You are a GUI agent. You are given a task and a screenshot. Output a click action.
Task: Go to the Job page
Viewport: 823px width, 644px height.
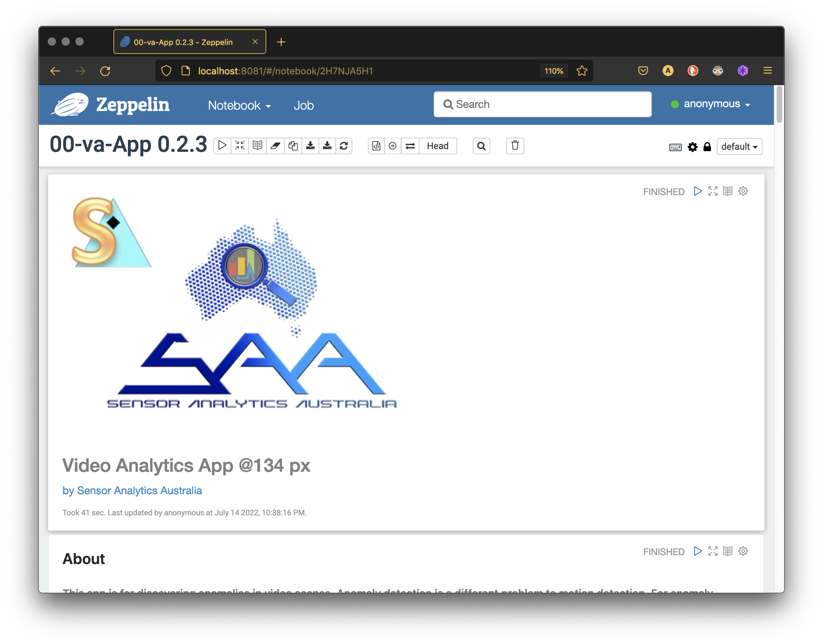[304, 105]
